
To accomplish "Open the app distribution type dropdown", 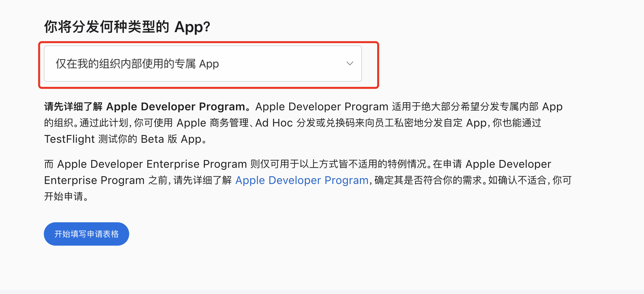I will pyautogui.click(x=203, y=64).
